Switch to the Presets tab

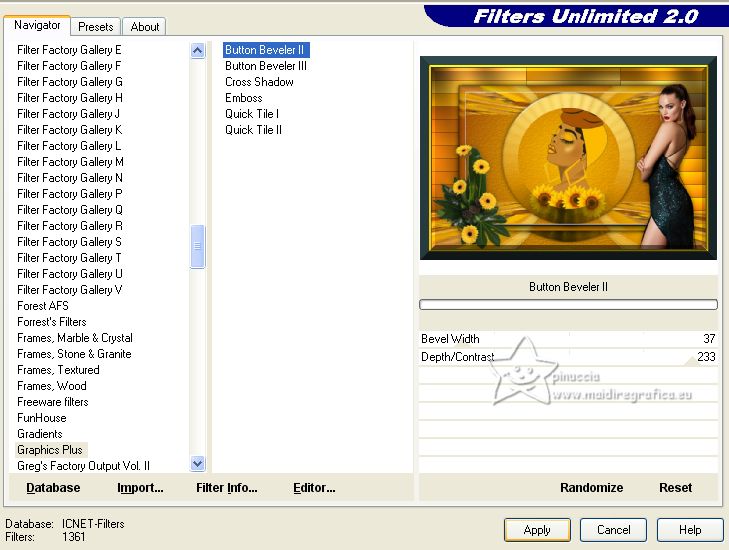(x=96, y=27)
